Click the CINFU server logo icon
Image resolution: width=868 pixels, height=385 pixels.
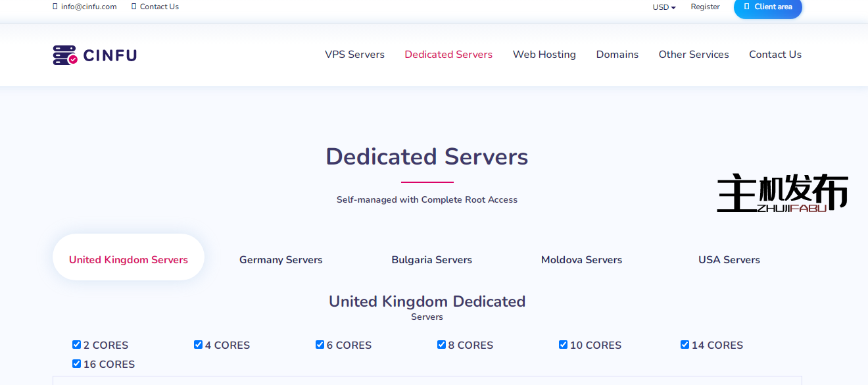tap(65, 55)
